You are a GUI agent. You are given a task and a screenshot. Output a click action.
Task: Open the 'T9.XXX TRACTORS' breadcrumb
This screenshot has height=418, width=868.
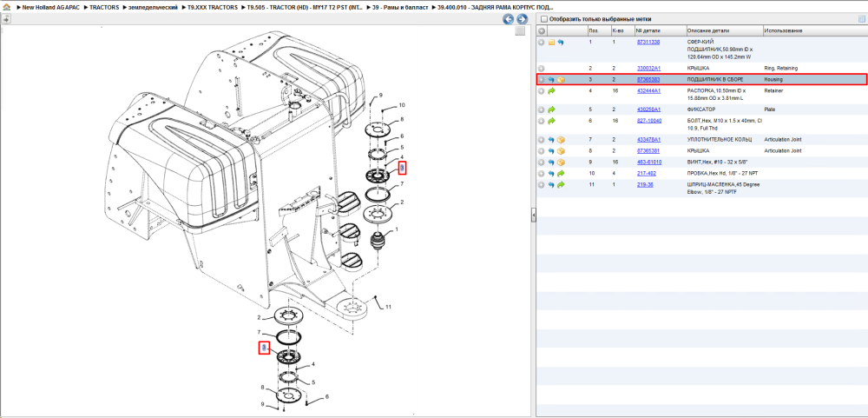pyautogui.click(x=213, y=7)
